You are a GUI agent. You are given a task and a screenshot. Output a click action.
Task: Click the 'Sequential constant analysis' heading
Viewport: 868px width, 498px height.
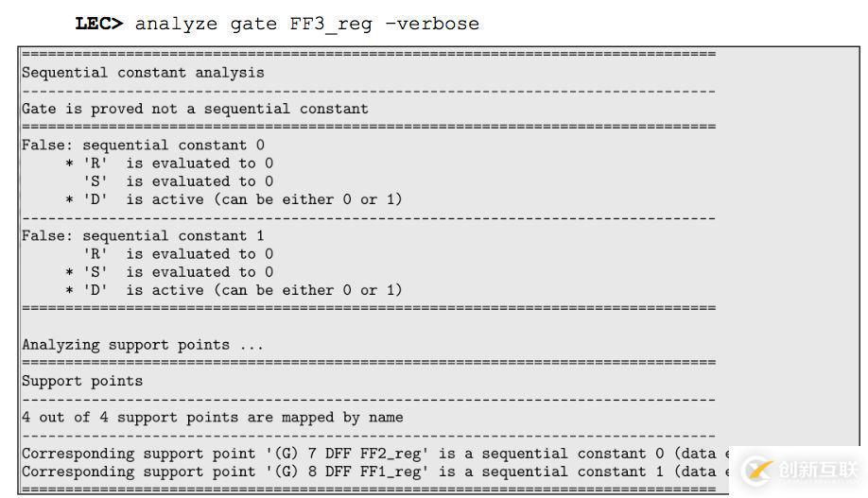[x=143, y=73]
